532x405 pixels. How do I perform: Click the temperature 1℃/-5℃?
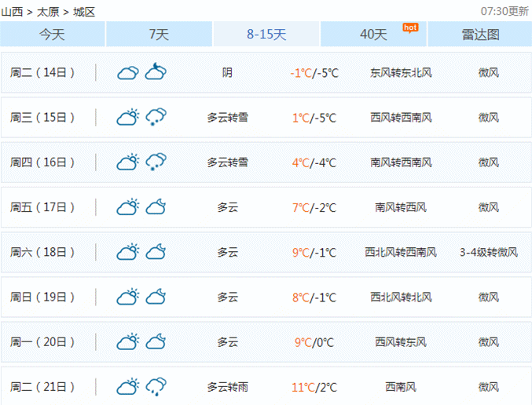coord(314,118)
